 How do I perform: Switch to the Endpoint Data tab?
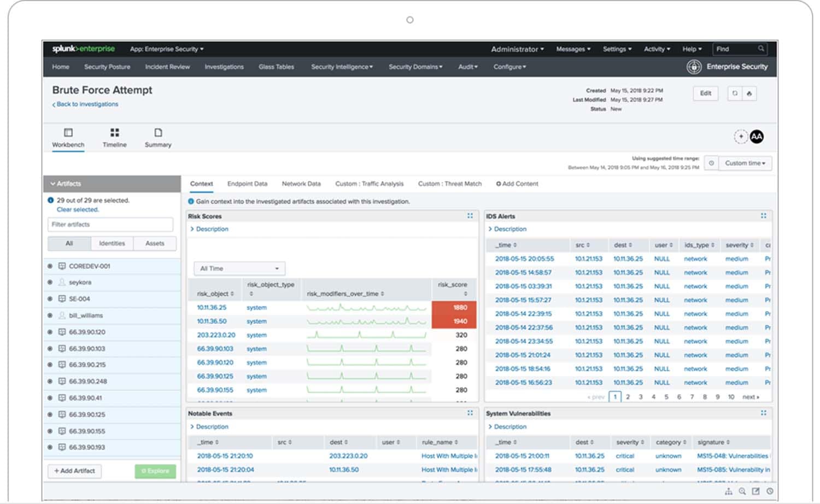pyautogui.click(x=247, y=184)
